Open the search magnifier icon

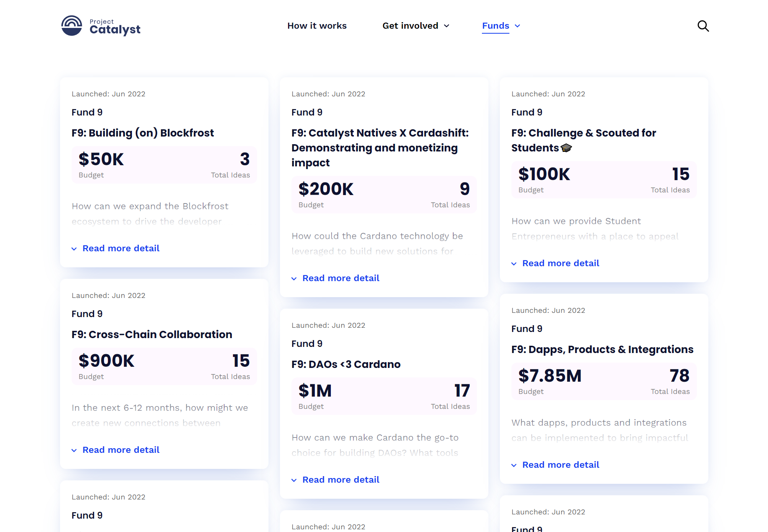(x=703, y=26)
